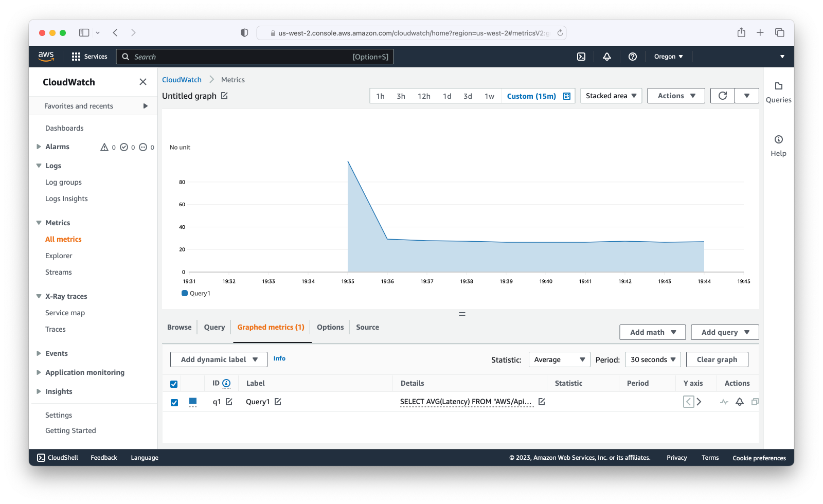Open the Stacked area graph type dropdown

pos(611,96)
